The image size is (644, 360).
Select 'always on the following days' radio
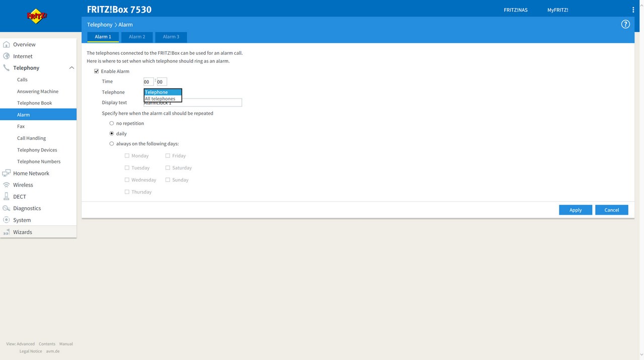(112, 144)
